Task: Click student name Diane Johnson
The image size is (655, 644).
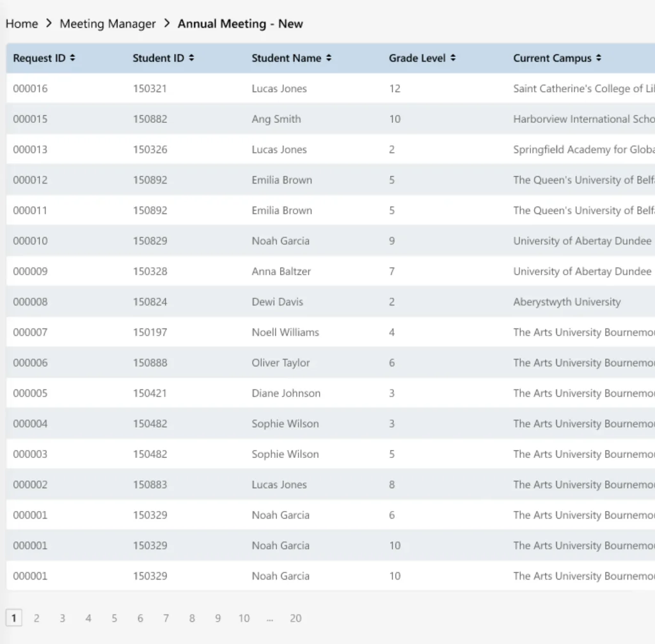Action: (286, 393)
